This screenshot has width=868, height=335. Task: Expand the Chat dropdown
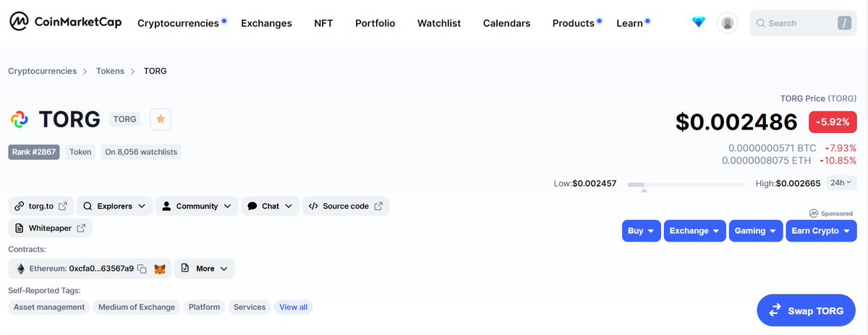coord(270,206)
